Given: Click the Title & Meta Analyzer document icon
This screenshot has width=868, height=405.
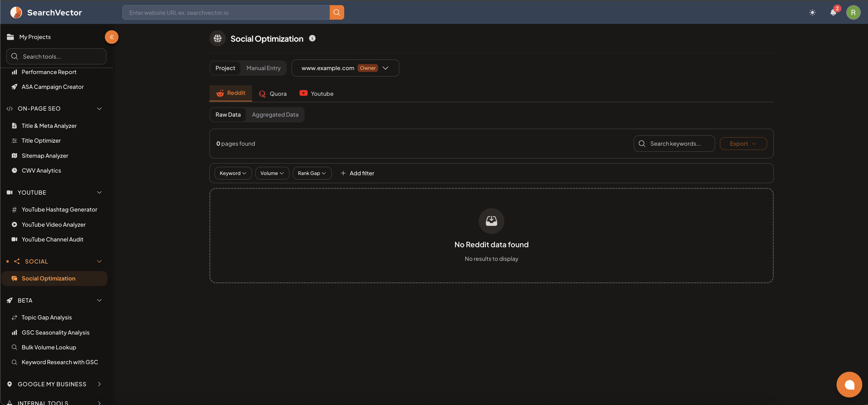Looking at the screenshot, I should [x=15, y=126].
